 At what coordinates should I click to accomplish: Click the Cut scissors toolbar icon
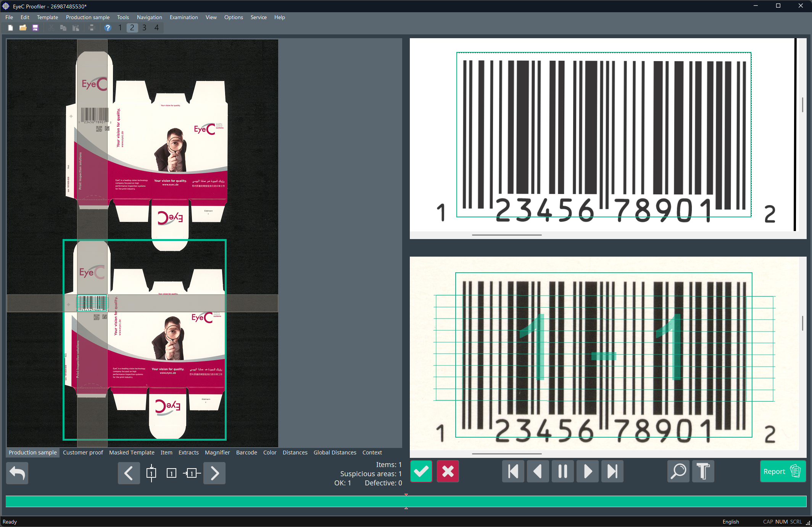[x=51, y=27]
